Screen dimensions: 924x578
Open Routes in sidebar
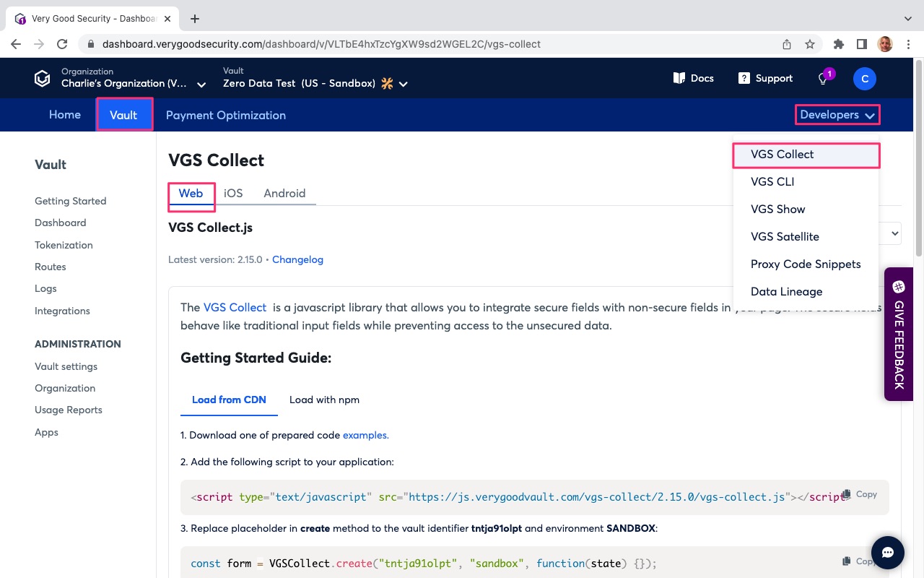click(x=50, y=267)
